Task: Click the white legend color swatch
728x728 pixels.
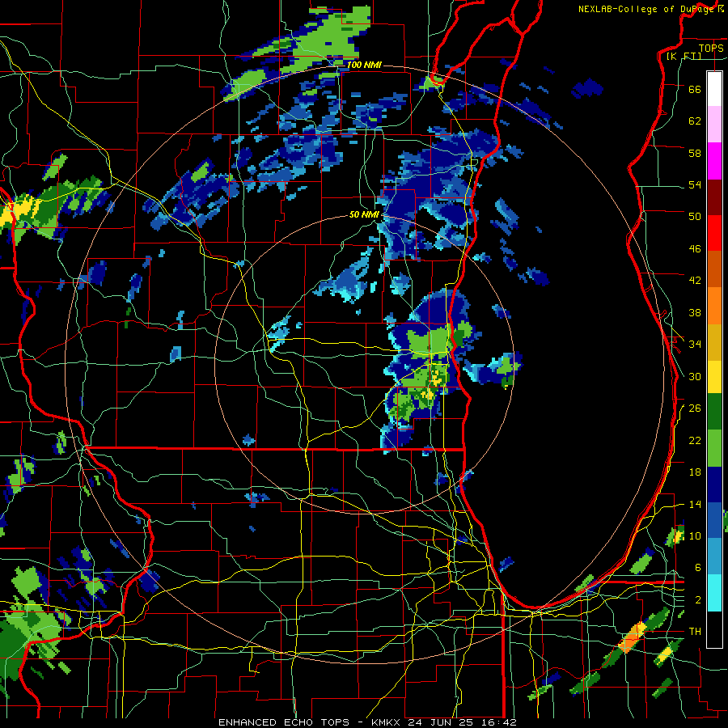Action: pyautogui.click(x=714, y=89)
